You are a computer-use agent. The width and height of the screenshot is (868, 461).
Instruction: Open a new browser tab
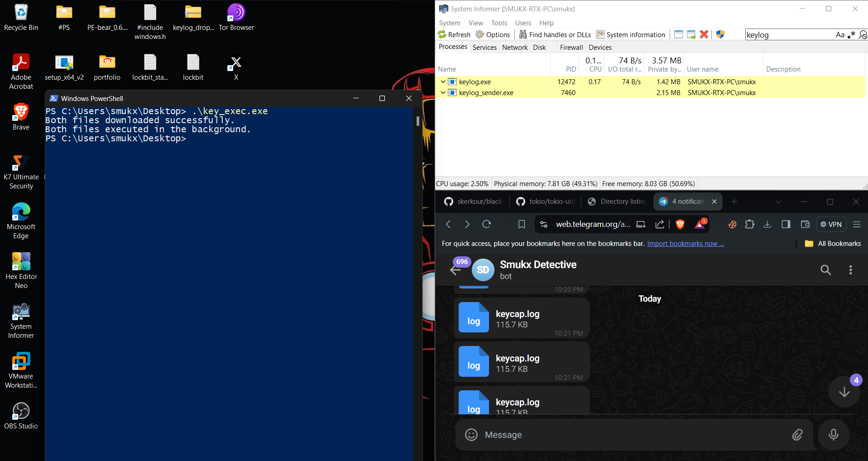734,202
